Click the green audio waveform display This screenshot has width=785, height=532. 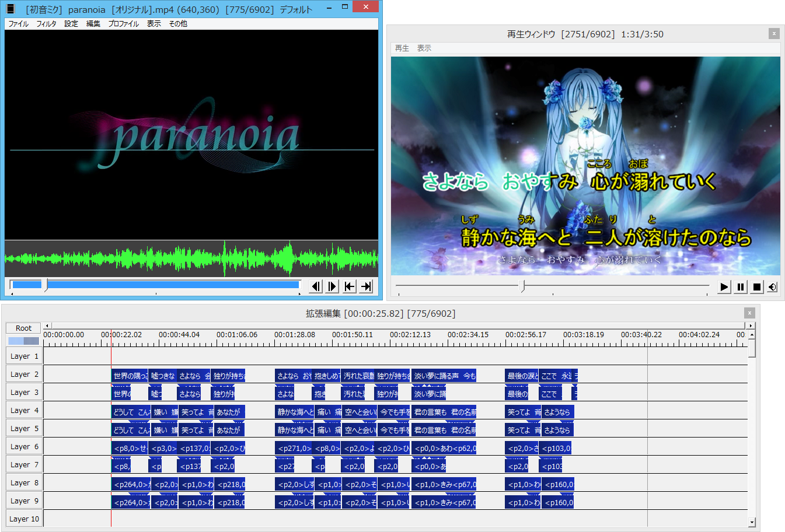[191, 258]
